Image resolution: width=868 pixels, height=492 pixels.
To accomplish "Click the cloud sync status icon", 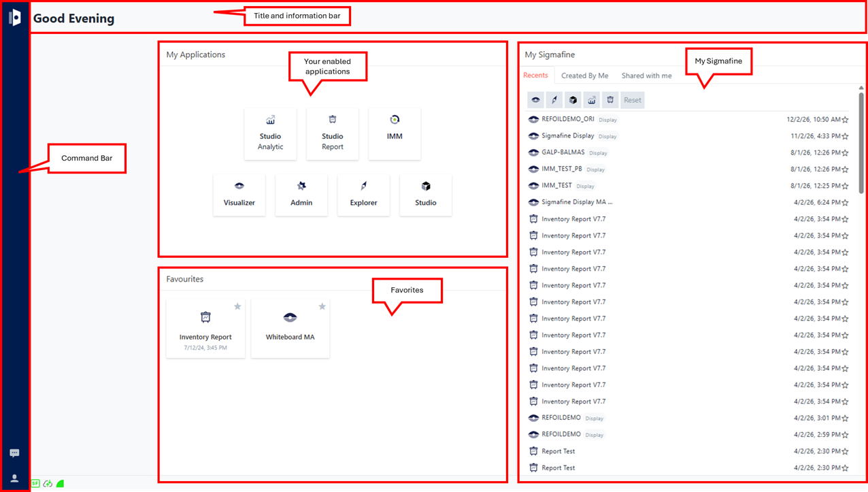I will point(48,484).
